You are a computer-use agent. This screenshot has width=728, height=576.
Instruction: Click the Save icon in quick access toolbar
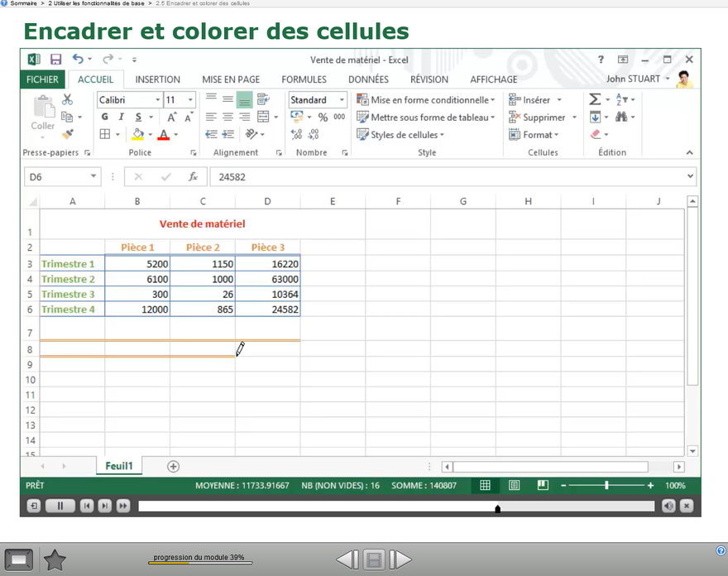(x=55, y=60)
